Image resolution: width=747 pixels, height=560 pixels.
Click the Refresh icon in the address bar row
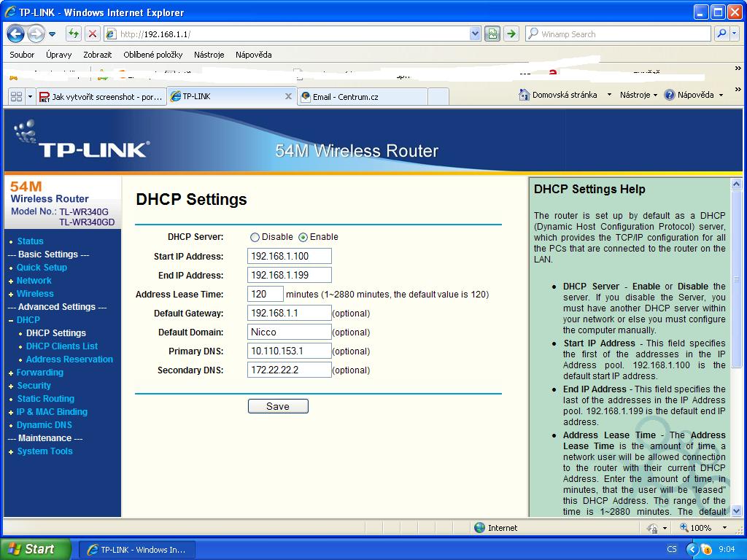[74, 34]
